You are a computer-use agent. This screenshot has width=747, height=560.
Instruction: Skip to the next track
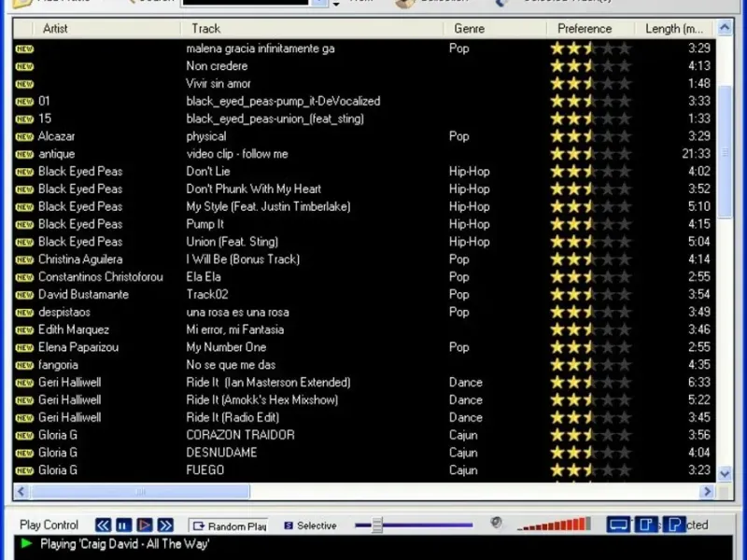pyautogui.click(x=165, y=525)
